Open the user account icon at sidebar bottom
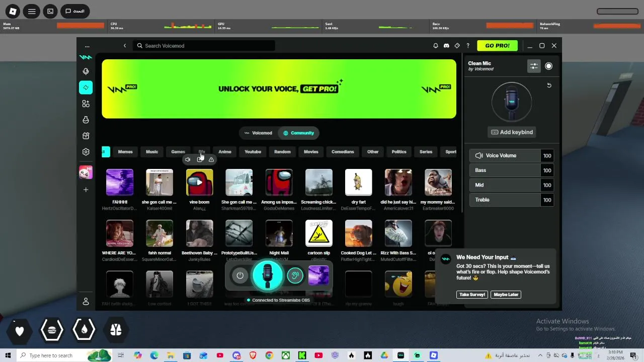644x362 pixels. 86,302
